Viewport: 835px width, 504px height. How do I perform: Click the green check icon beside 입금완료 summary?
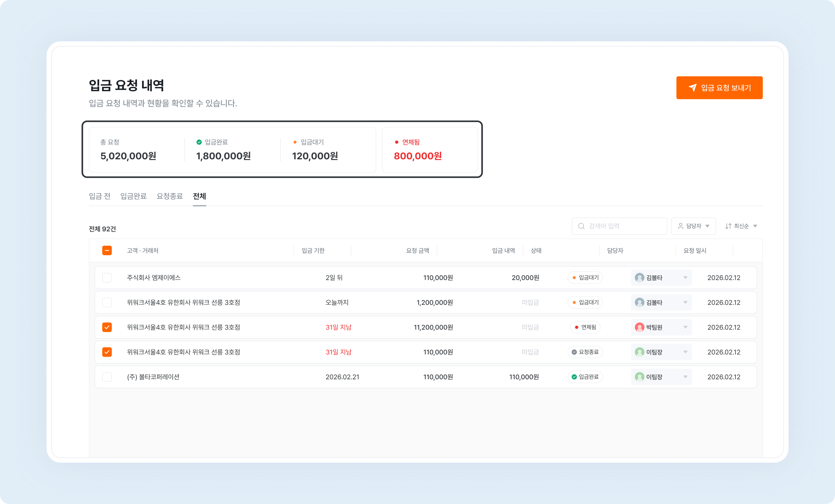tap(199, 142)
